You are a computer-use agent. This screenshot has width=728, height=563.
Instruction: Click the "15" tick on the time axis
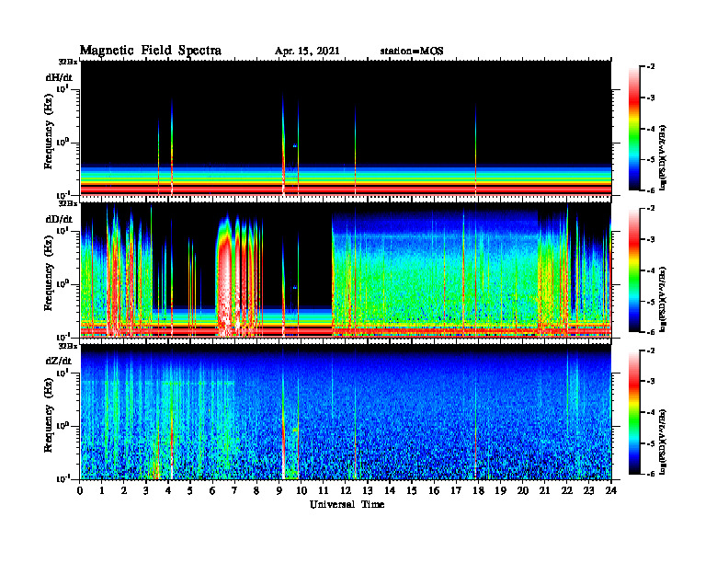coord(412,490)
